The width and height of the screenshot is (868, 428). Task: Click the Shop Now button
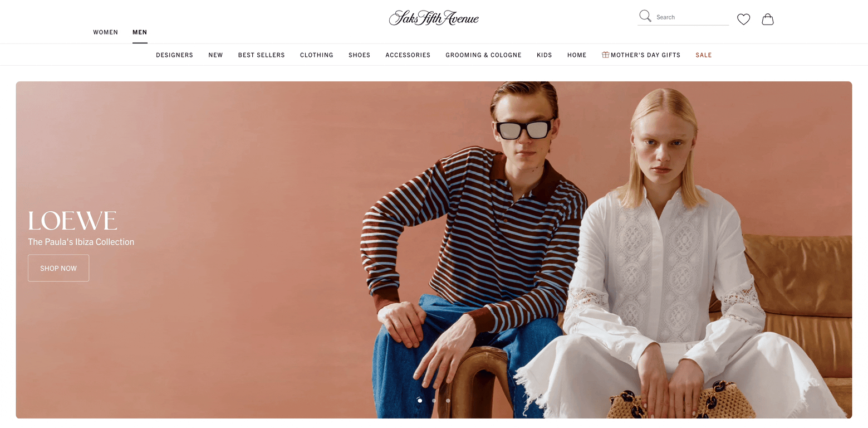[58, 268]
